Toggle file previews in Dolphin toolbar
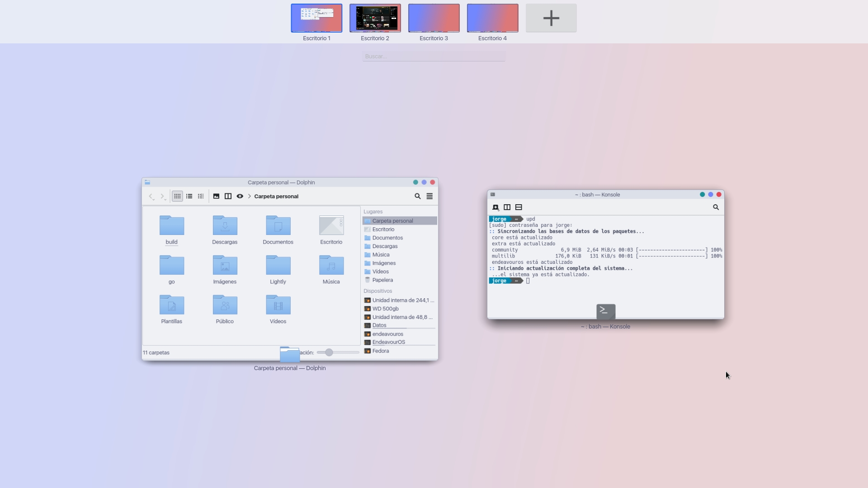The height and width of the screenshot is (488, 868). [216, 196]
